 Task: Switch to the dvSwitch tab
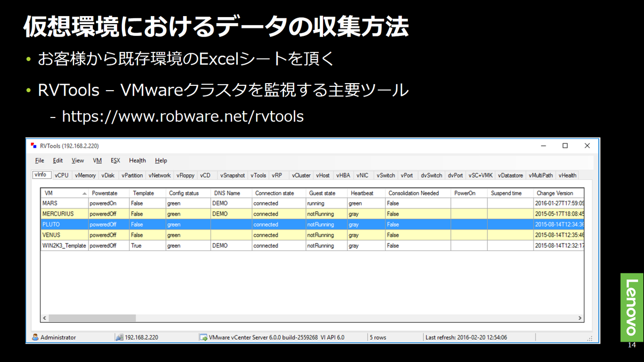(x=431, y=175)
